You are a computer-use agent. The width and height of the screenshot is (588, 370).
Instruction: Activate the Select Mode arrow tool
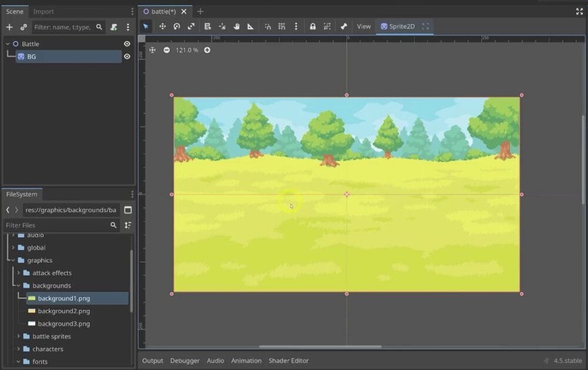(x=145, y=26)
